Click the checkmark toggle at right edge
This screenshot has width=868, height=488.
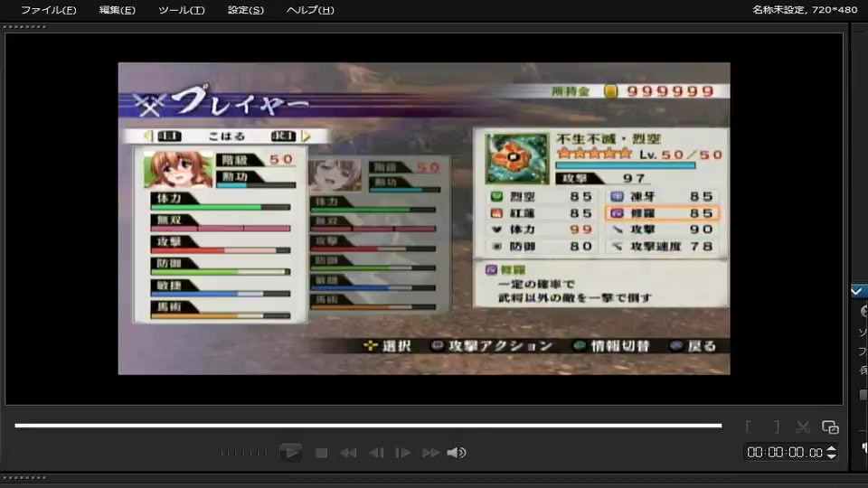[857, 291]
